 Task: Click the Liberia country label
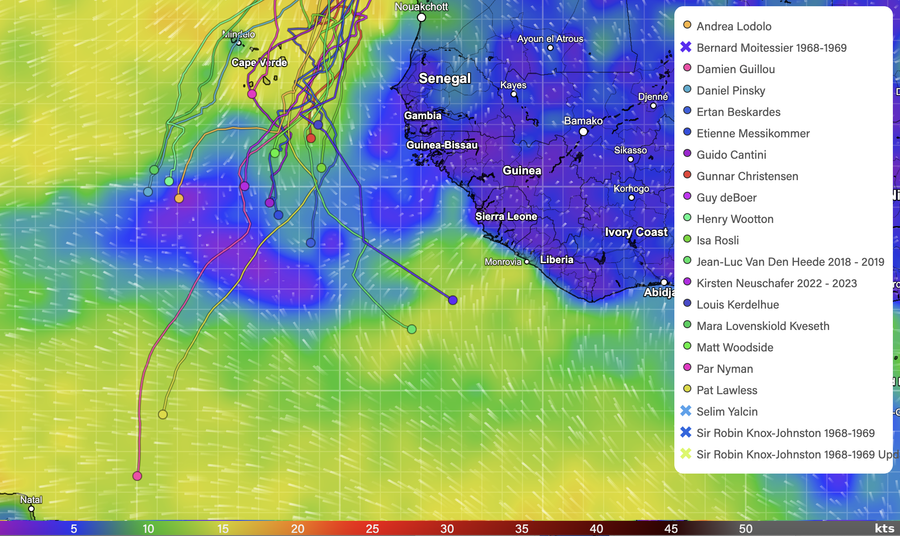pyautogui.click(x=556, y=260)
